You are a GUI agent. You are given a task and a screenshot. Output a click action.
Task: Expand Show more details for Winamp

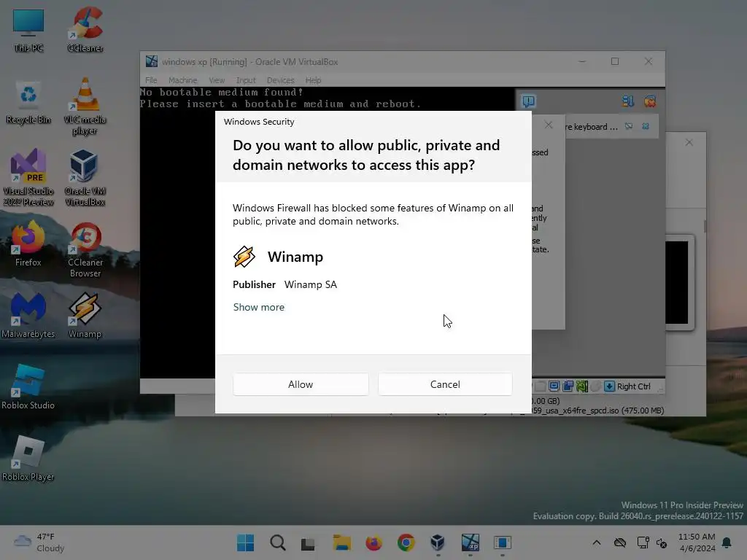(259, 307)
